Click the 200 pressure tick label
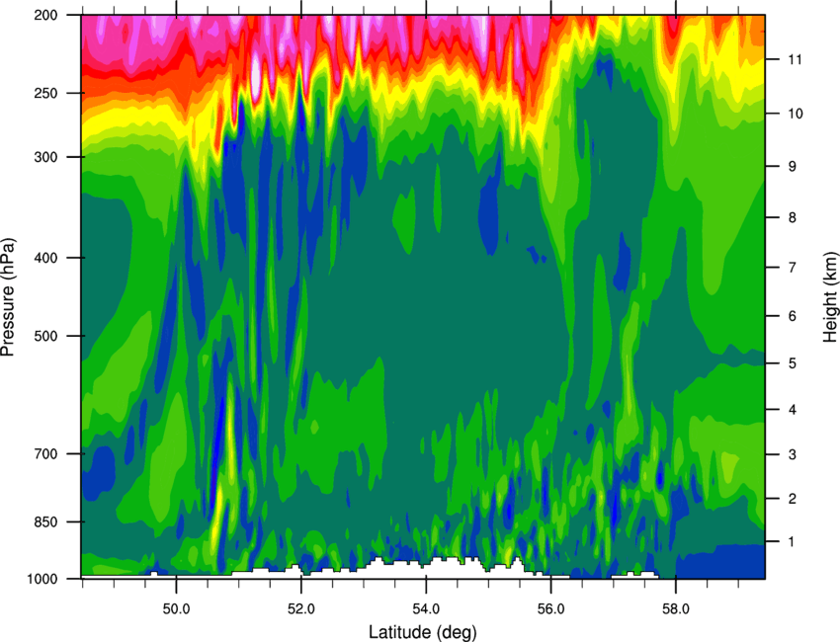This screenshot has width=840, height=642. pyautogui.click(x=46, y=15)
